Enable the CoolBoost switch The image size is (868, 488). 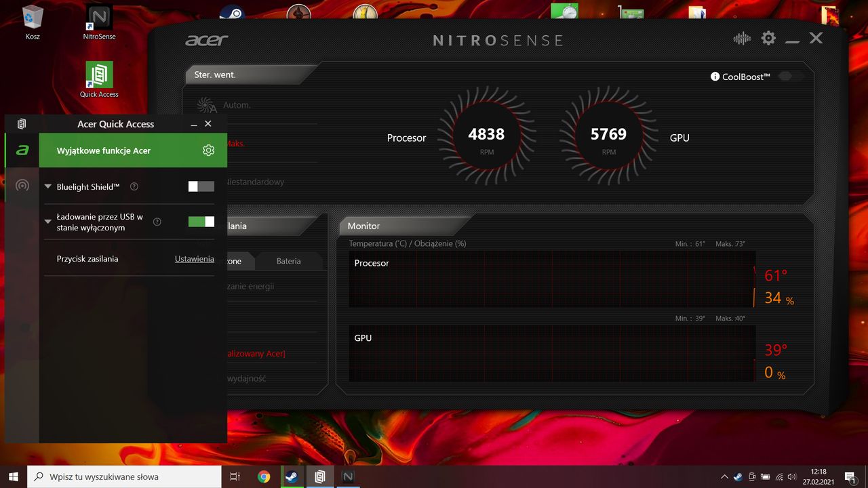pos(791,77)
